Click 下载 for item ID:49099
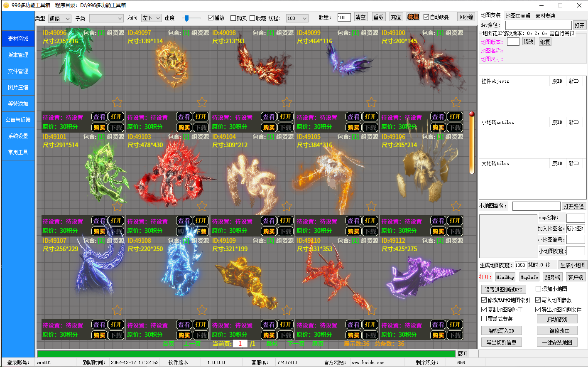The height and width of the screenshot is (367, 588). tap(370, 127)
